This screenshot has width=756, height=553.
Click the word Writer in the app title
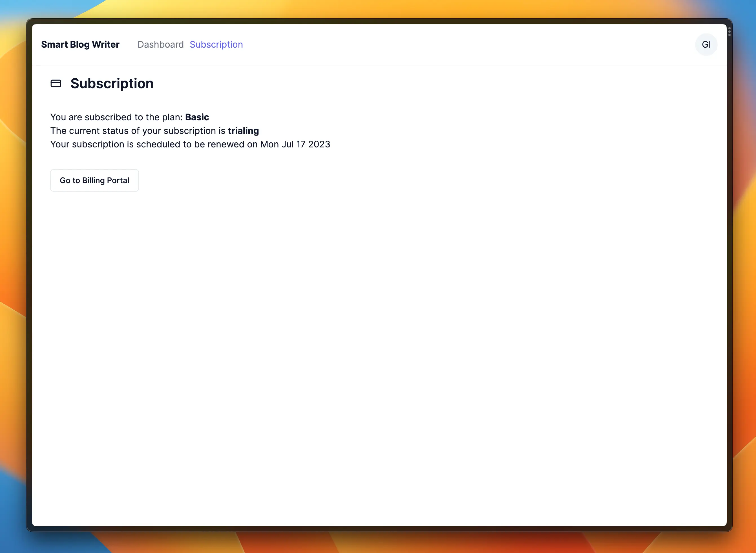pos(105,45)
